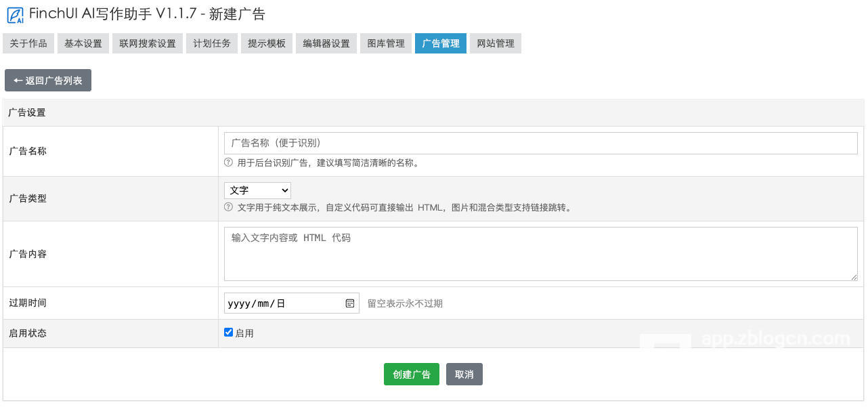The image size is (868, 407).
Task: Select the active 广告管理 tab
Action: coord(441,43)
